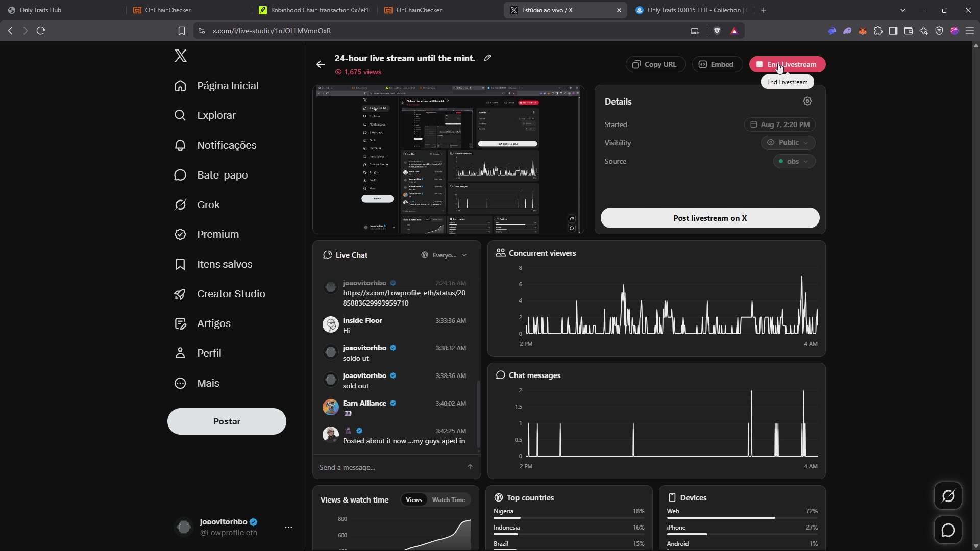The height and width of the screenshot is (551, 980).
Task: Open Notificações in the sidebar
Action: coord(215,145)
